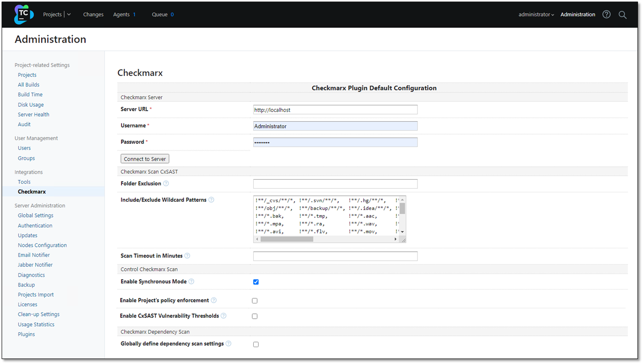Viewport: 643px width, 364px height.
Task: Select Checkmarx in the sidebar
Action: tap(32, 192)
